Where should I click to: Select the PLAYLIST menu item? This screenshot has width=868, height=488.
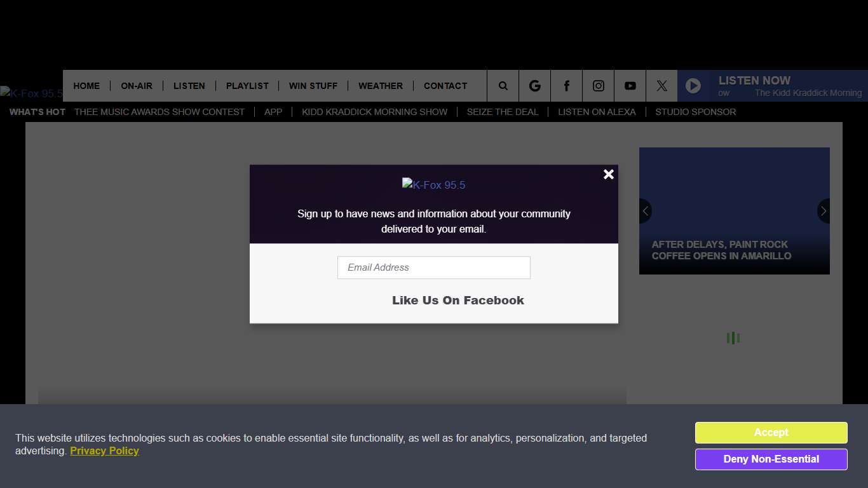coord(247,86)
